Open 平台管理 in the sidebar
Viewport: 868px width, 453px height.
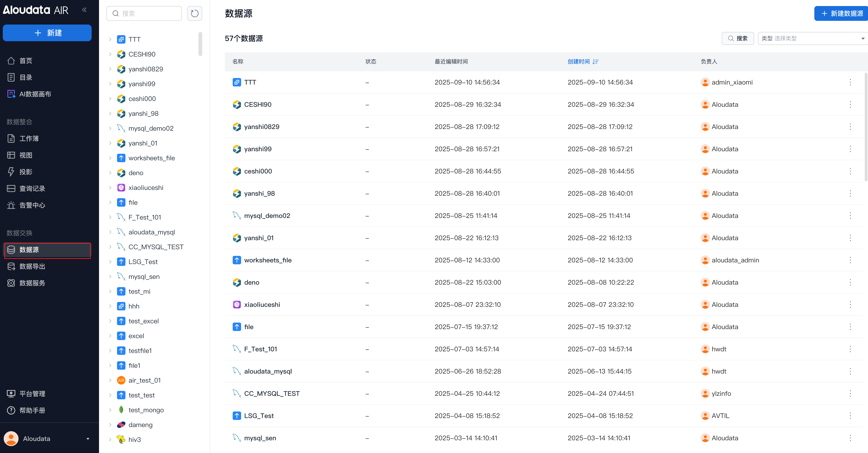[32, 394]
